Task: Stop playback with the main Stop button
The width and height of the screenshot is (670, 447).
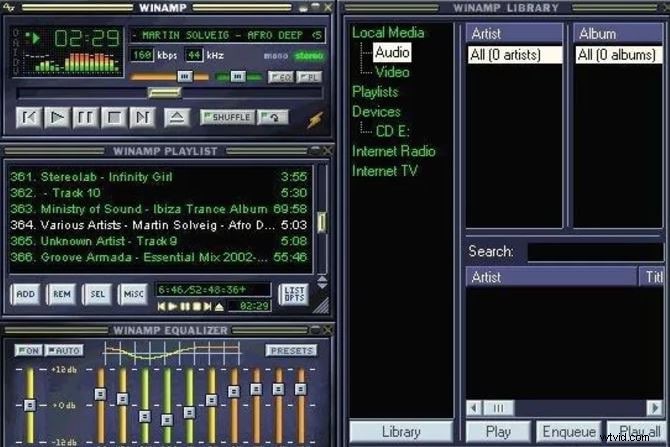Action: pyautogui.click(x=114, y=118)
